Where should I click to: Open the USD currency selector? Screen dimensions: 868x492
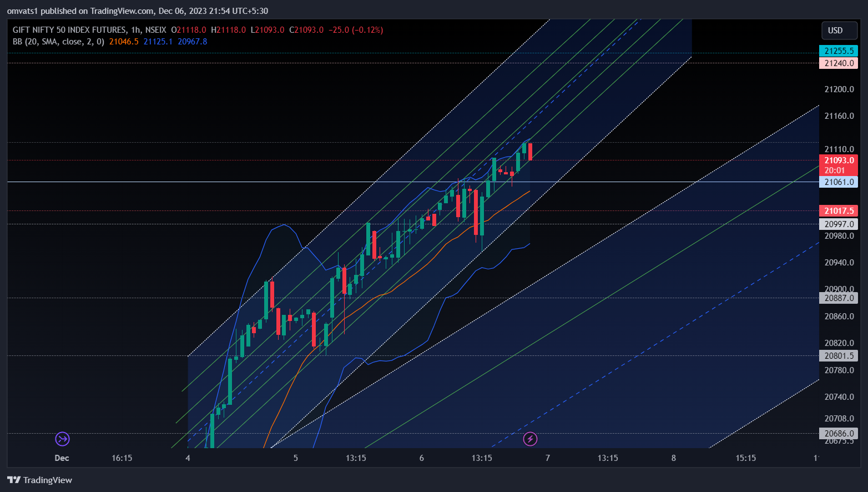click(x=839, y=31)
